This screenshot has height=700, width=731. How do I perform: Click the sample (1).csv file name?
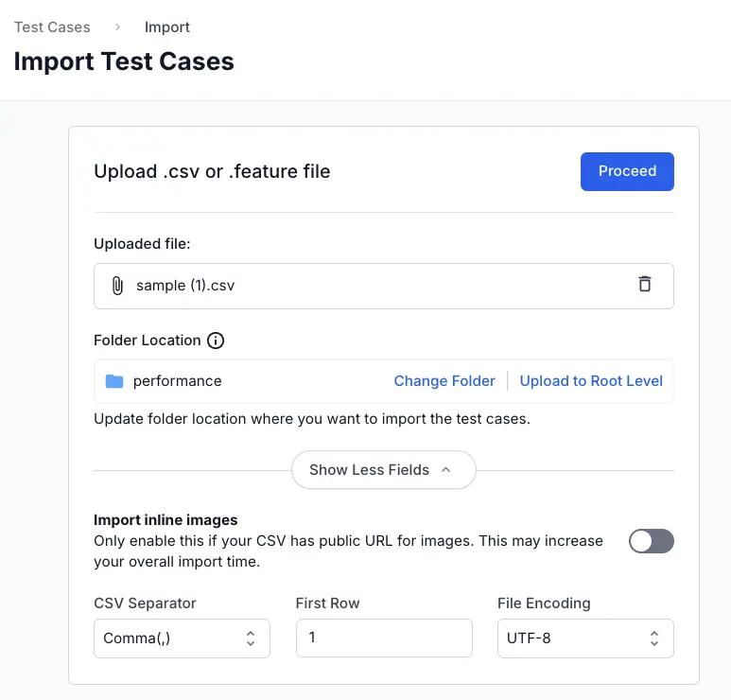pyautogui.click(x=185, y=285)
